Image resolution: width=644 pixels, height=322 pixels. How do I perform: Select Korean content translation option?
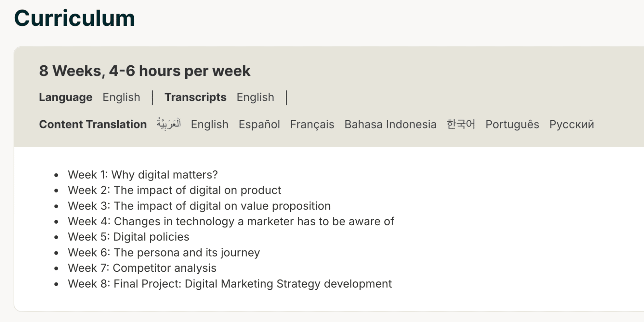(x=461, y=124)
